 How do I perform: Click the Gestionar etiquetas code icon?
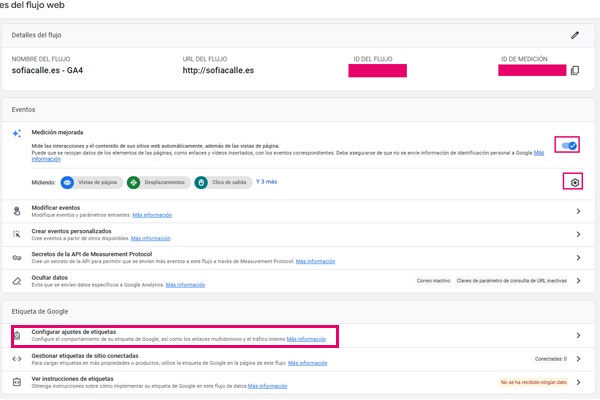[17, 358]
